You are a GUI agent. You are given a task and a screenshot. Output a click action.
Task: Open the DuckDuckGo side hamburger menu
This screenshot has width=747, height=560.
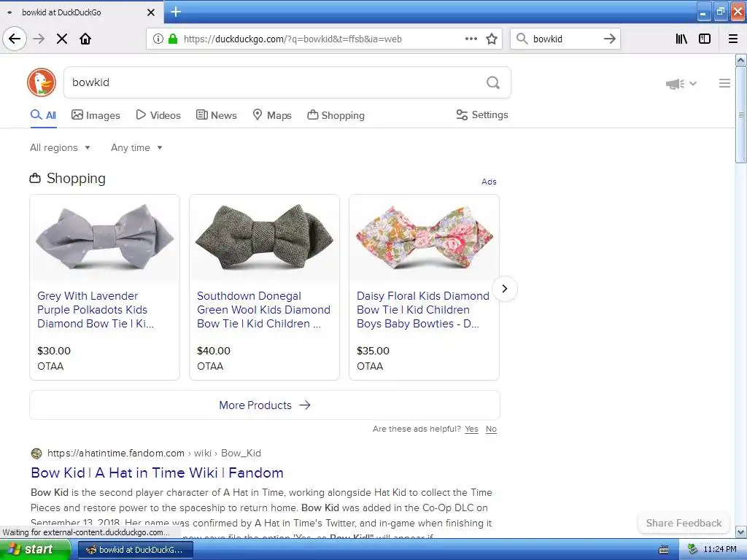tap(724, 83)
